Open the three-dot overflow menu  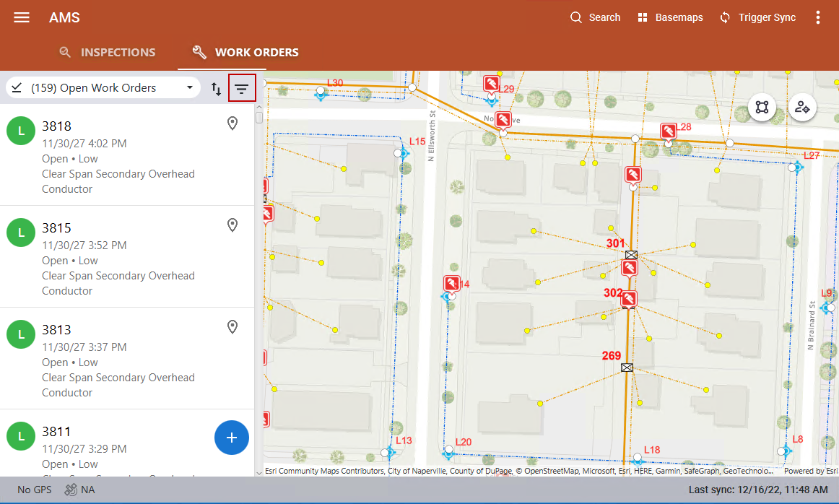[x=817, y=17]
